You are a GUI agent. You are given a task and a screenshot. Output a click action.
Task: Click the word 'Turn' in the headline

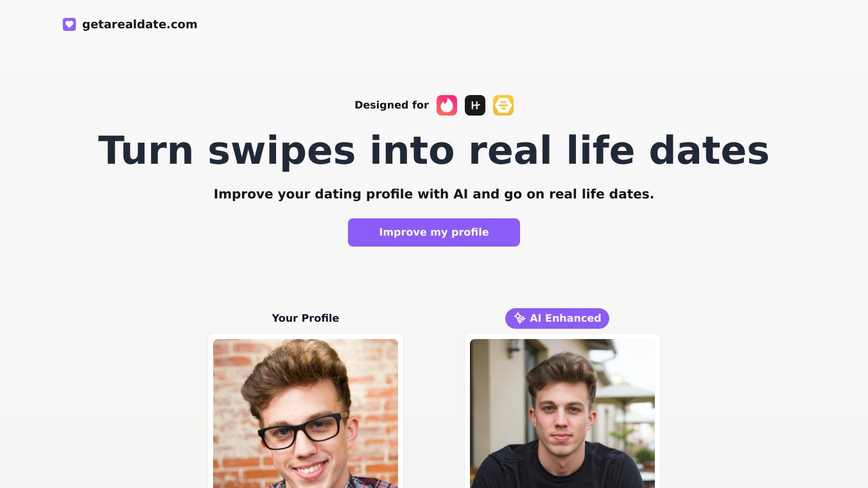click(146, 150)
